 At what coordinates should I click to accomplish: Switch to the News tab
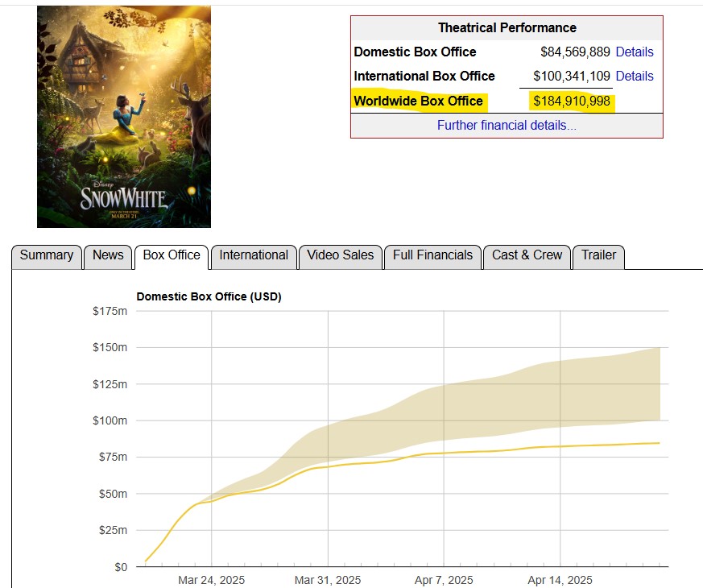(108, 255)
